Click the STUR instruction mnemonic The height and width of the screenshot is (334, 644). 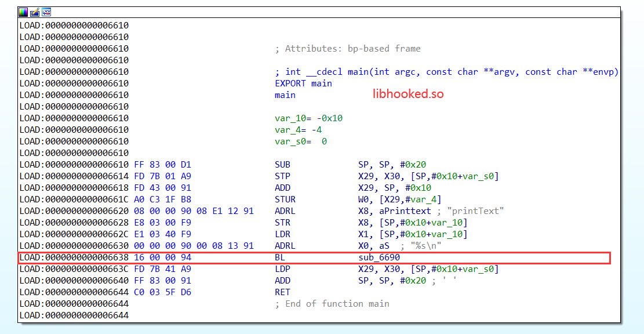pos(285,199)
